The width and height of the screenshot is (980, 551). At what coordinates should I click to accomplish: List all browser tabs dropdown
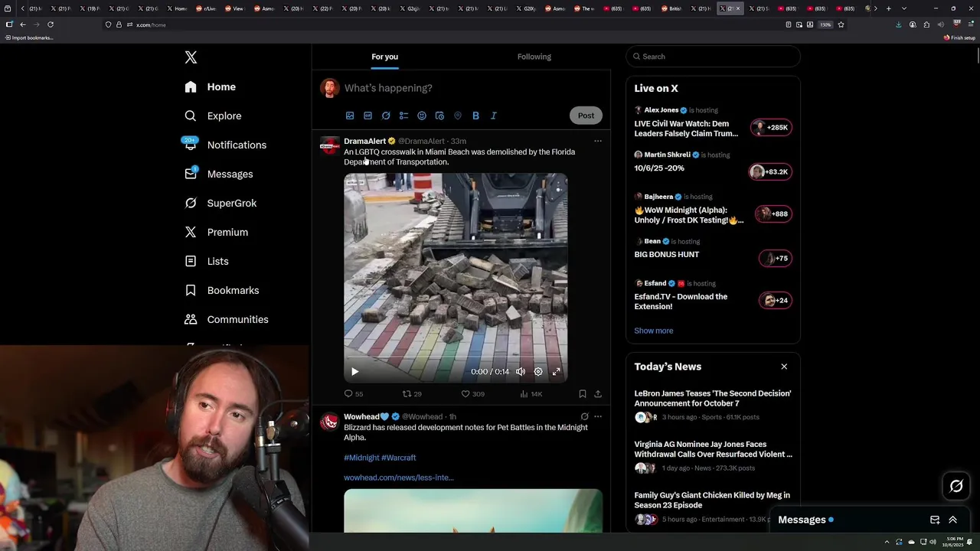click(904, 8)
